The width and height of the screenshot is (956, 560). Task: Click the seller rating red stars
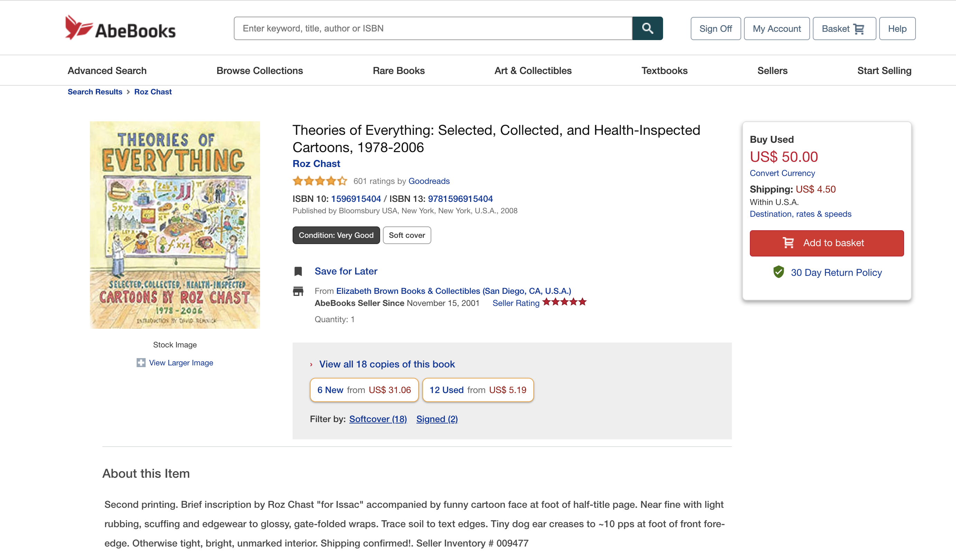click(564, 302)
